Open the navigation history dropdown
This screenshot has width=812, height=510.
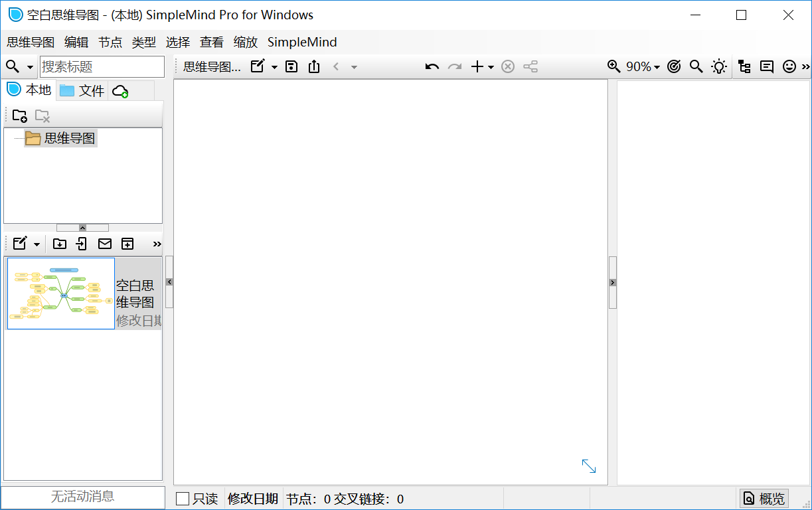(x=354, y=67)
